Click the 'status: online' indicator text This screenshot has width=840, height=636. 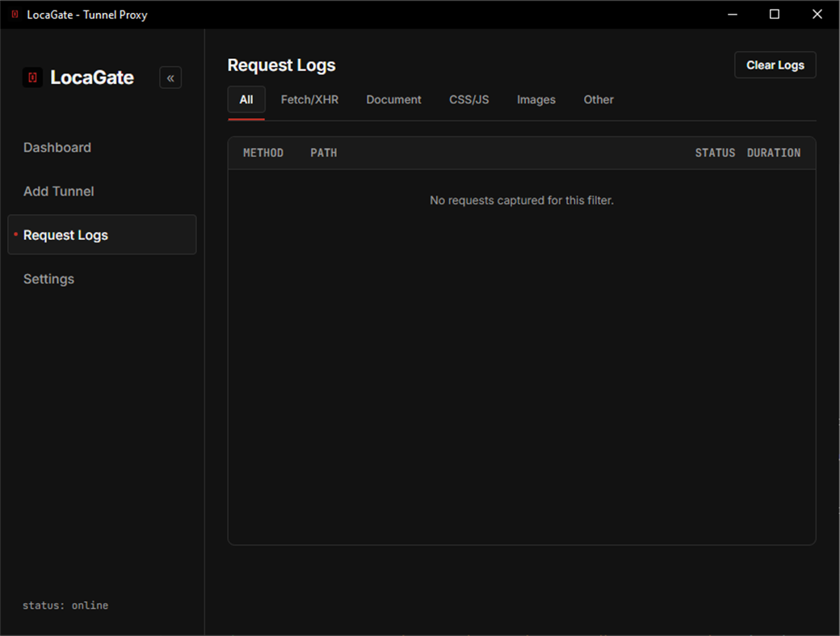[x=65, y=605]
